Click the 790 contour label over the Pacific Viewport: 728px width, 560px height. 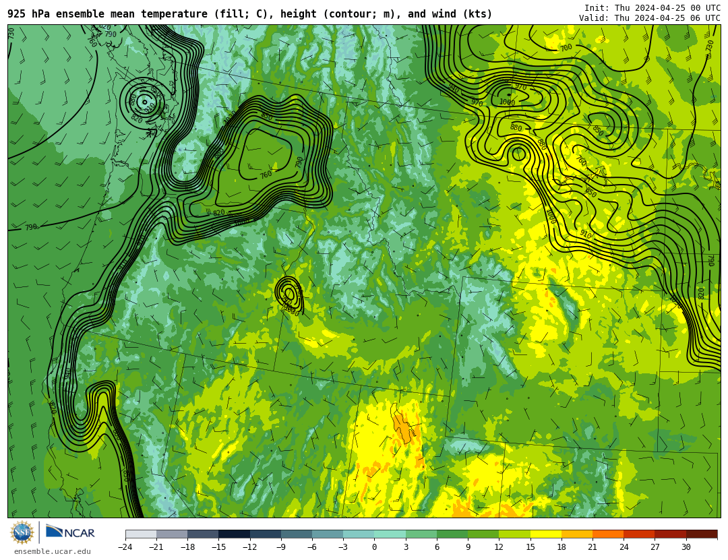pyautogui.click(x=30, y=227)
